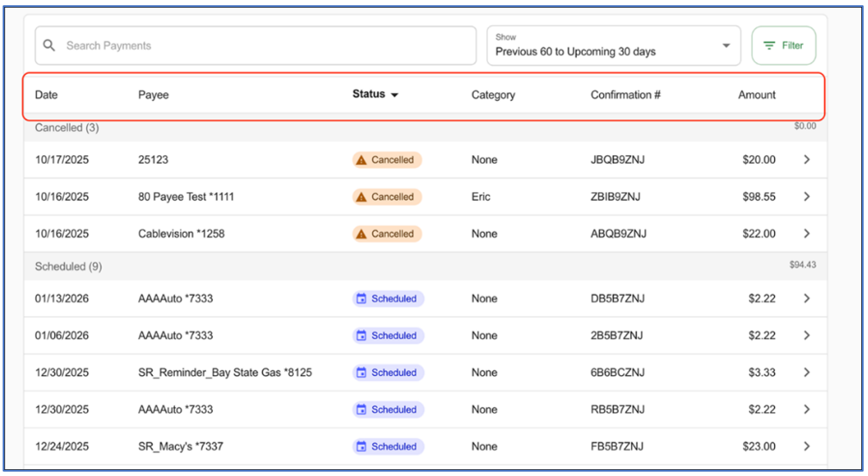This screenshot has height=476, width=868.
Task: Click confirmation number ZBIB9ZNJ
Action: click(615, 197)
